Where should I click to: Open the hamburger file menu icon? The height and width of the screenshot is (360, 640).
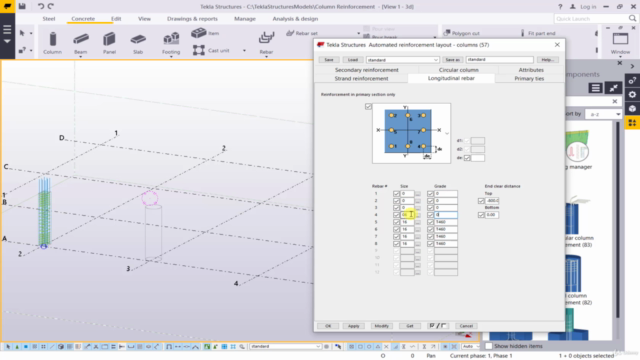tap(7, 30)
